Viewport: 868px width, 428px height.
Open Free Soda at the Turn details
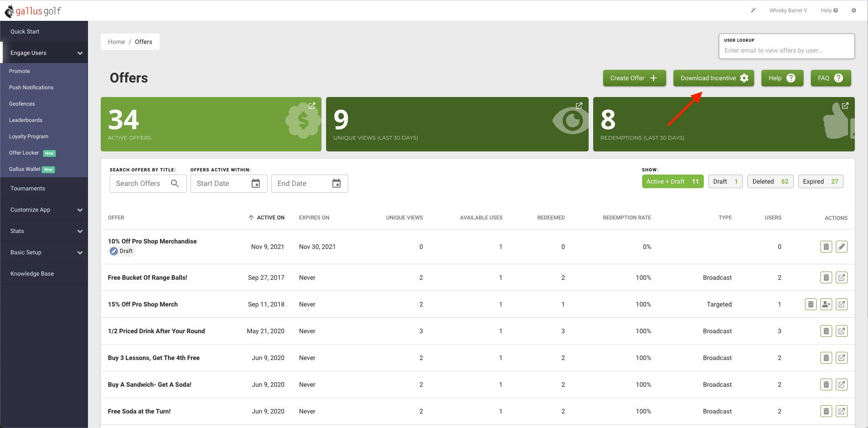click(x=842, y=411)
